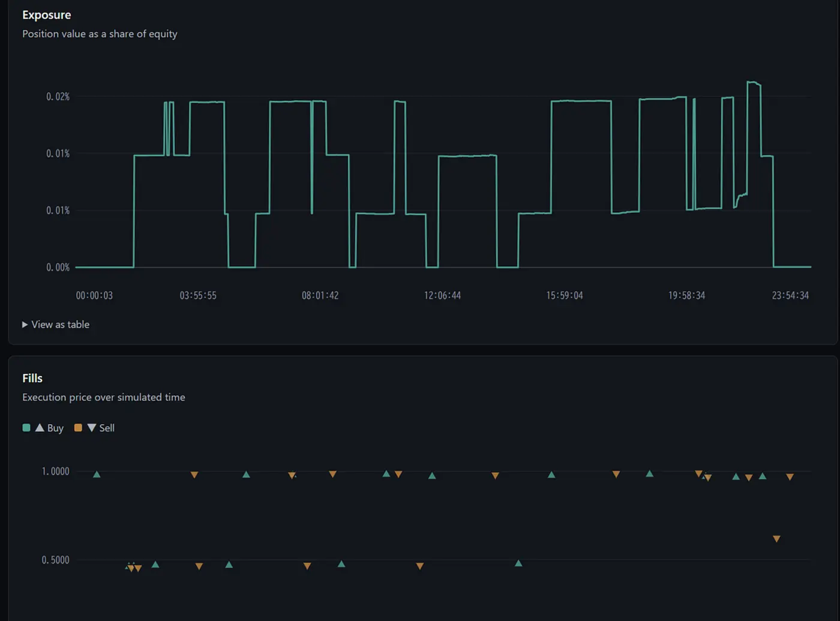This screenshot has height=621, width=840.
Task: Click 'Position value as a share of equity' subtitle
Action: point(100,34)
